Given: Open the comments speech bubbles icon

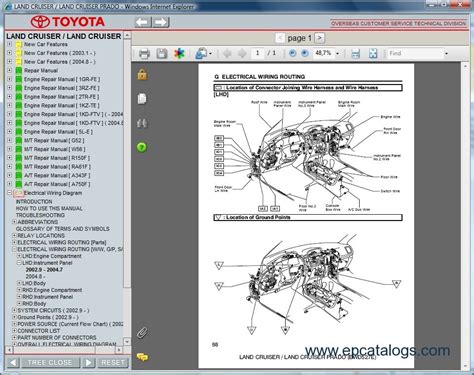Looking at the screenshot, I should (x=142, y=357).
